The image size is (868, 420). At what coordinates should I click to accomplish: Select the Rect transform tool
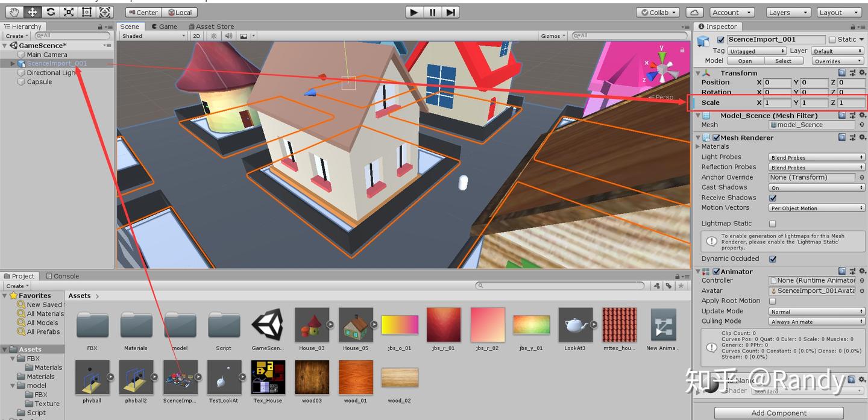pos(86,11)
